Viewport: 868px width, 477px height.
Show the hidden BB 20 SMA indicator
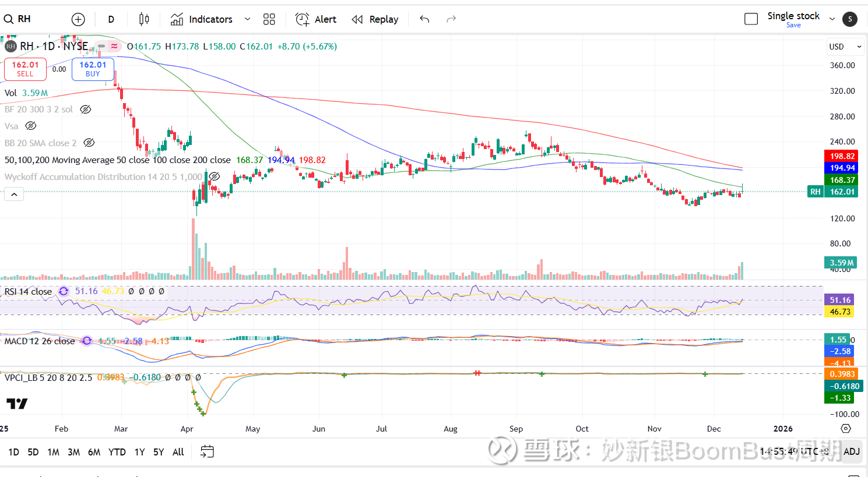tap(89, 143)
